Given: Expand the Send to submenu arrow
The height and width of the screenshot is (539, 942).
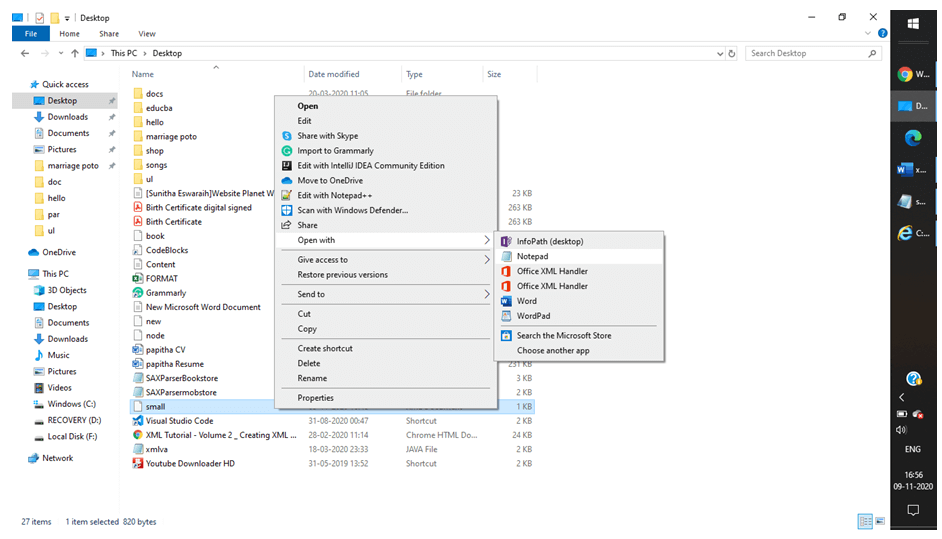Looking at the screenshot, I should pos(487,294).
